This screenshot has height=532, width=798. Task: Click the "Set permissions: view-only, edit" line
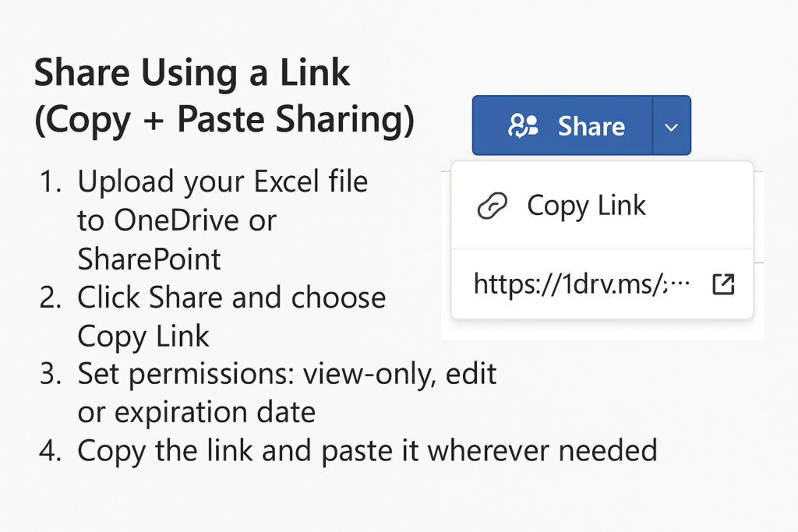tap(287, 374)
